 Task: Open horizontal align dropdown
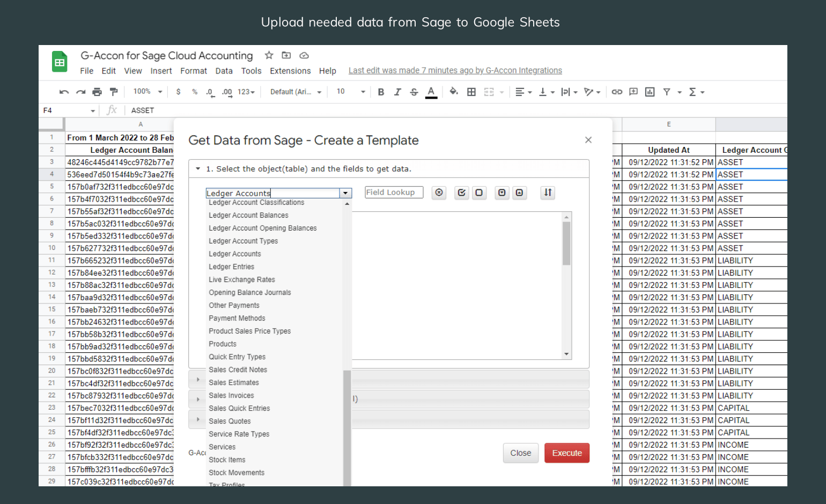coord(523,92)
